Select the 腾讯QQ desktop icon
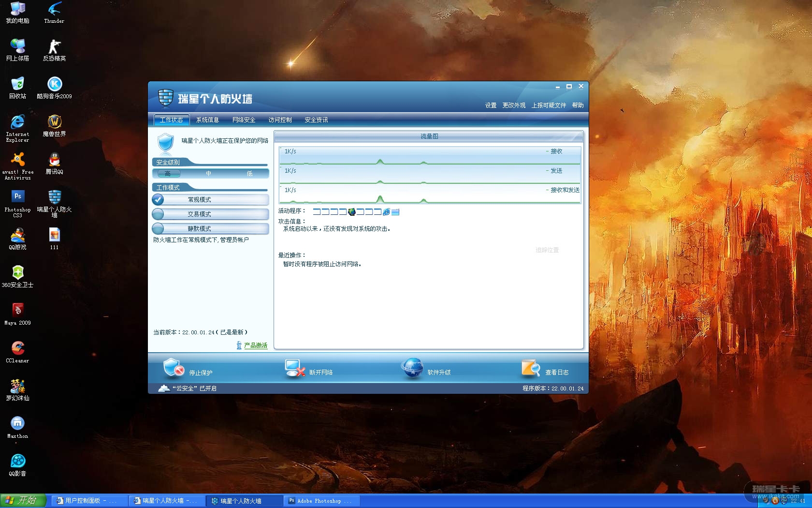The width and height of the screenshot is (812, 508). pyautogui.click(x=54, y=164)
